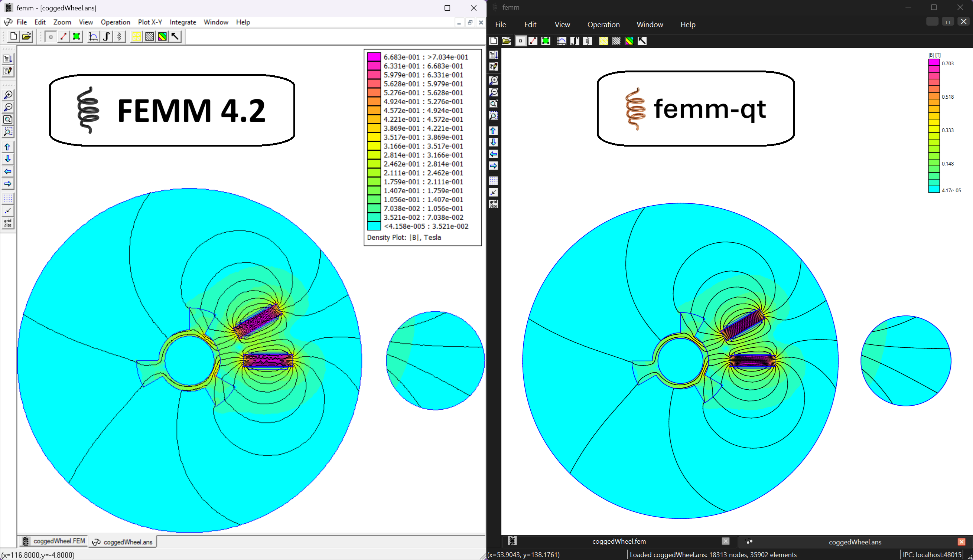Select point mode in FEMM 4.2 toolbar

tap(51, 36)
